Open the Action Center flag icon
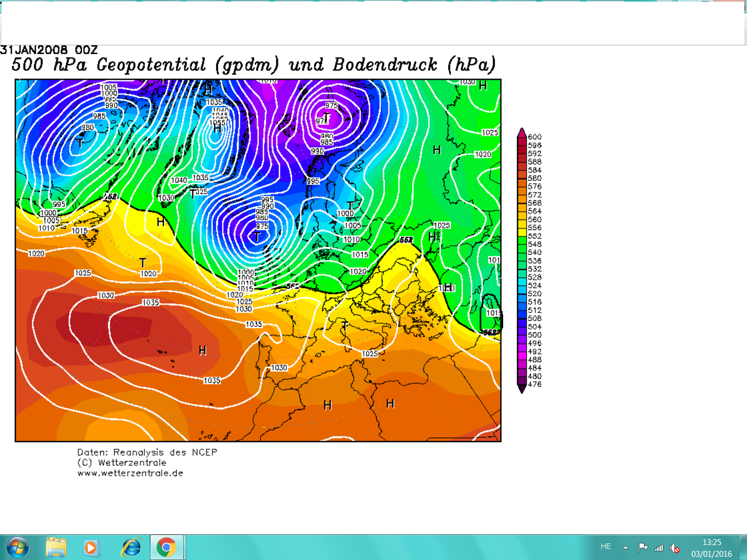This screenshot has height=560, width=747. point(643,547)
